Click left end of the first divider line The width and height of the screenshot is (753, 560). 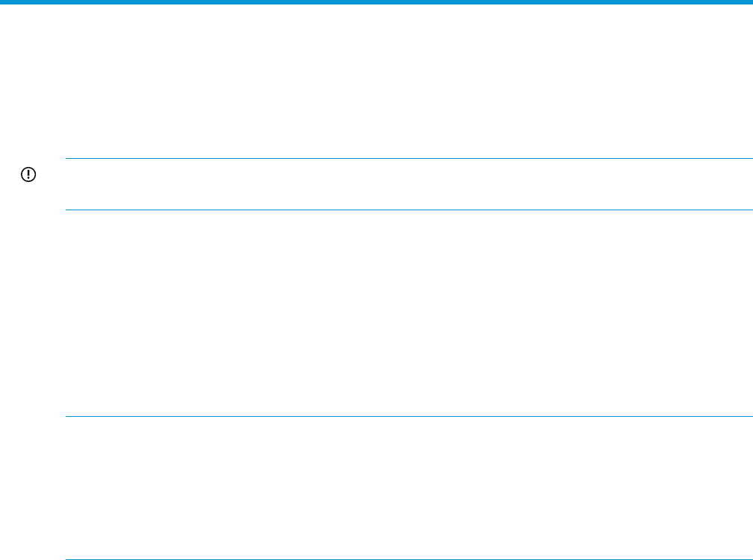pos(68,158)
